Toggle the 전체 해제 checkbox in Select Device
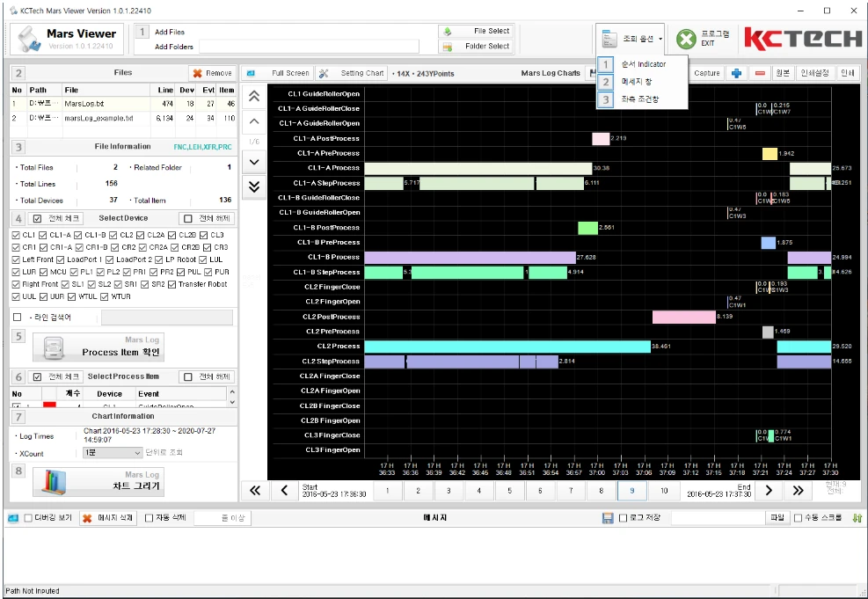868x599 pixels. pyautogui.click(x=188, y=219)
